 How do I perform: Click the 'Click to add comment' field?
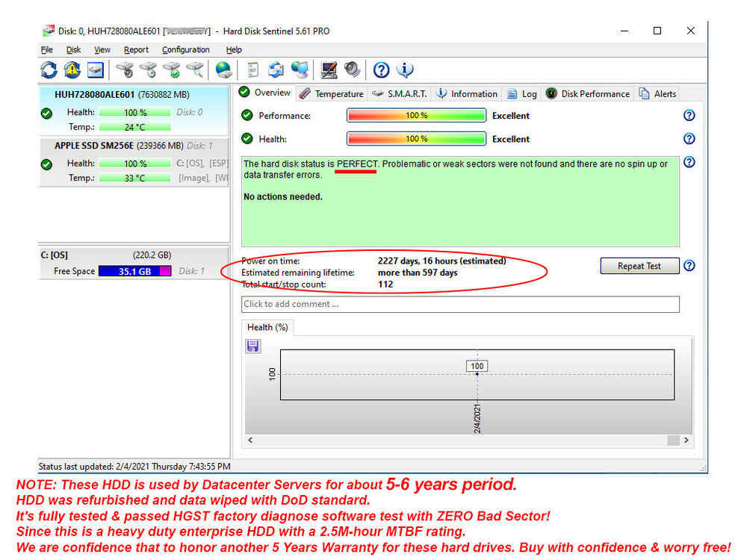coord(460,305)
